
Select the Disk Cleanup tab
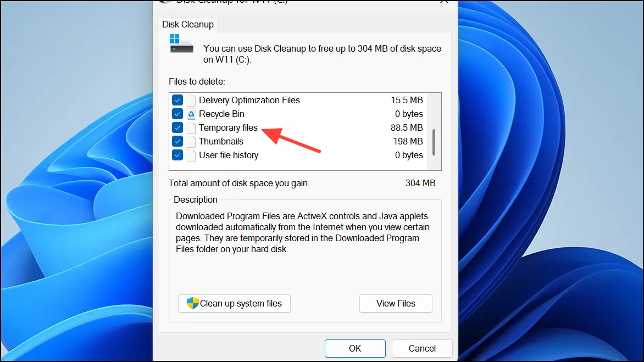(188, 24)
